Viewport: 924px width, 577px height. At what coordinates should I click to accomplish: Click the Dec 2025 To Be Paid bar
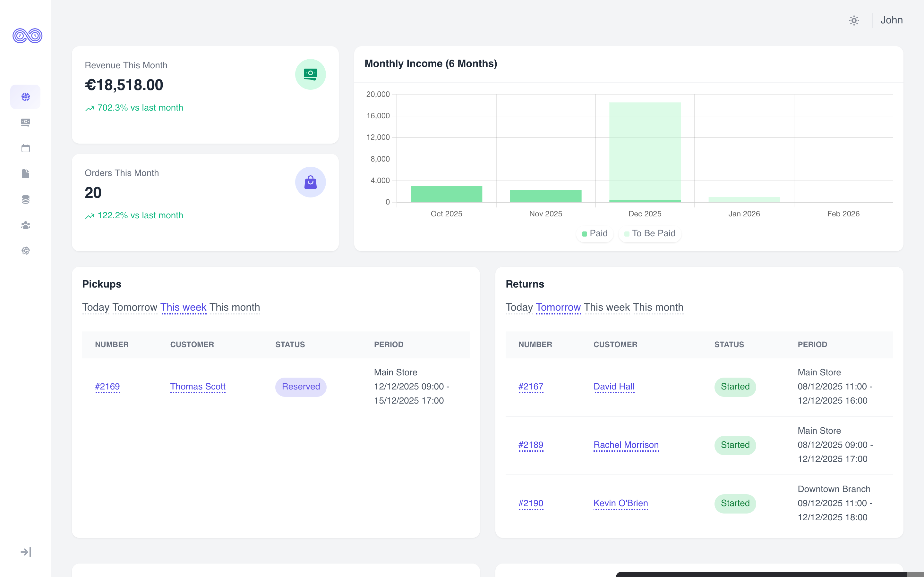click(x=645, y=151)
